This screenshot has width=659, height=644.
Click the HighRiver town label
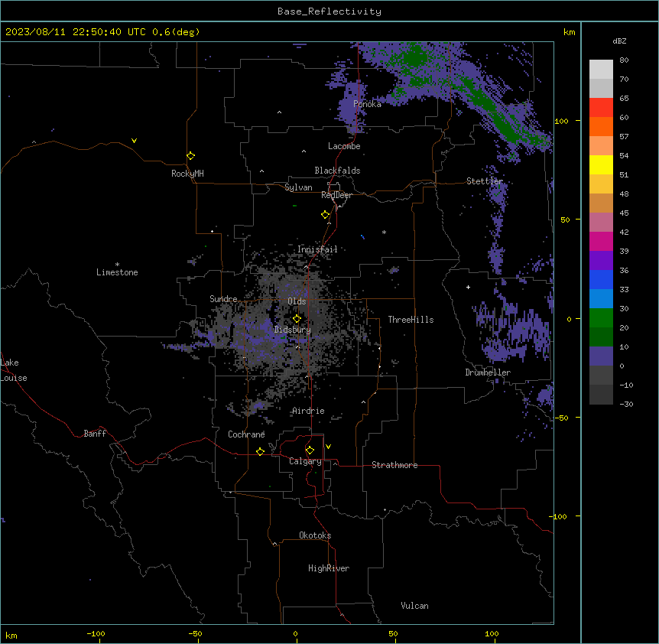pyautogui.click(x=329, y=568)
